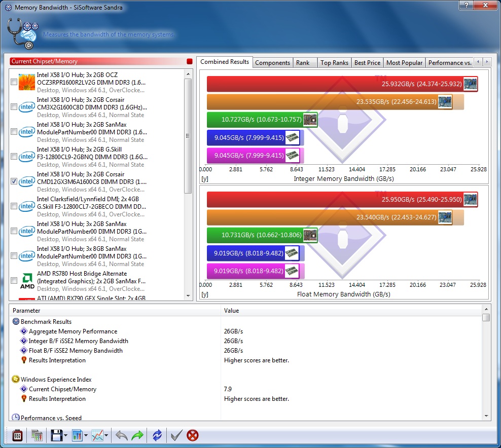Click the motherboard icon on the 23.535GB/s bar
The image size is (501, 448).
(445, 102)
